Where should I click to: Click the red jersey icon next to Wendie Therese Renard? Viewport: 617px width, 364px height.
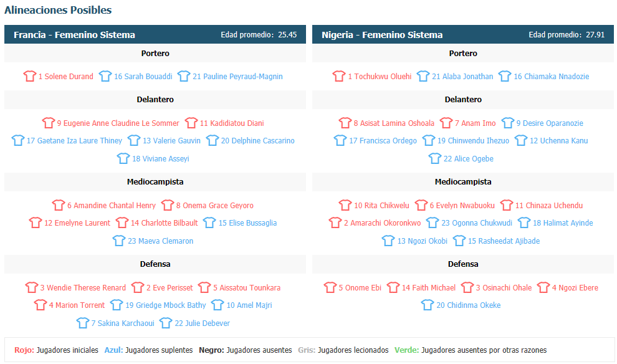[32, 287]
